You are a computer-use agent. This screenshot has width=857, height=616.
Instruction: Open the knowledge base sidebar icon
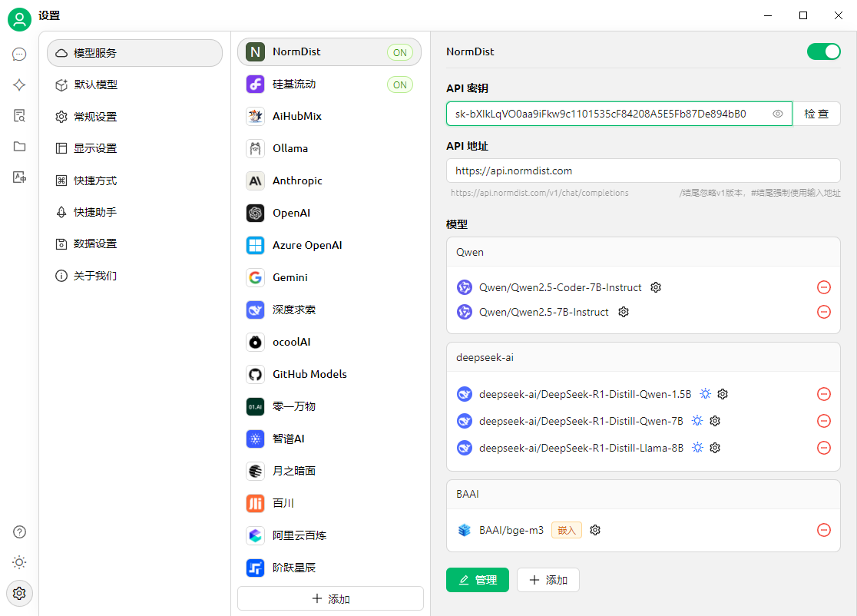19,115
